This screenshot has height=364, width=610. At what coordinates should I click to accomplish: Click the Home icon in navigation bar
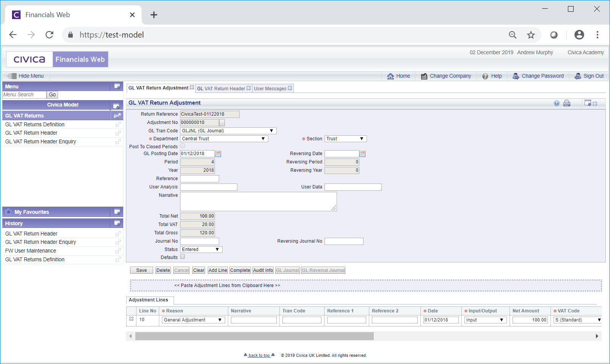pos(390,76)
